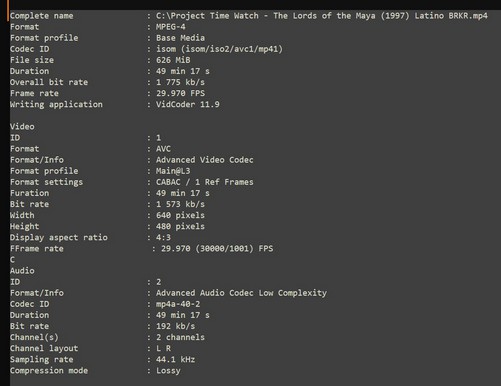The width and height of the screenshot is (501, 386).
Task: Select the mp4a-40-2 codec ID value
Action: pyautogui.click(x=178, y=304)
